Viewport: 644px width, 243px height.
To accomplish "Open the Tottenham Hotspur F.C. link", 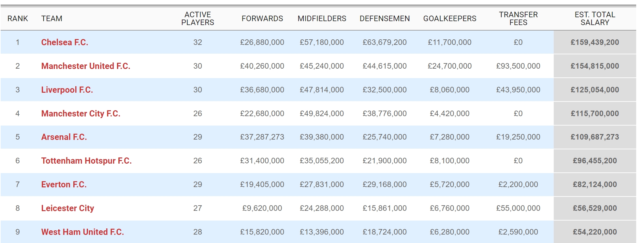I will [x=86, y=161].
